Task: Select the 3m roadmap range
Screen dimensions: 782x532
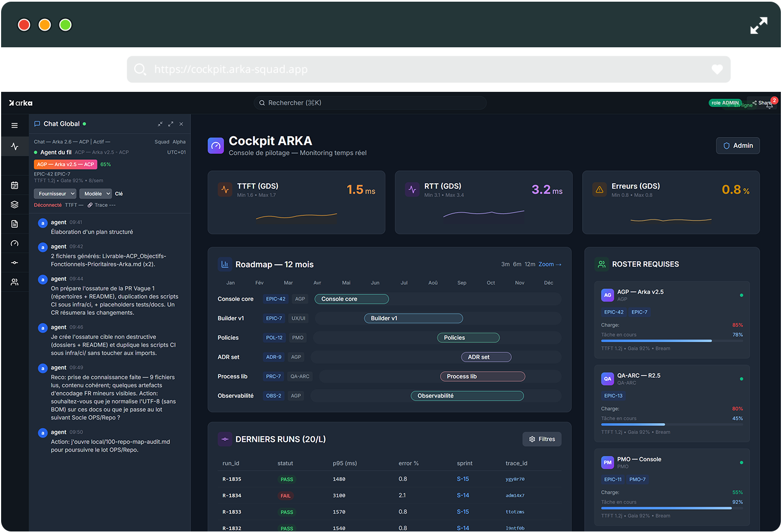Action: click(505, 264)
